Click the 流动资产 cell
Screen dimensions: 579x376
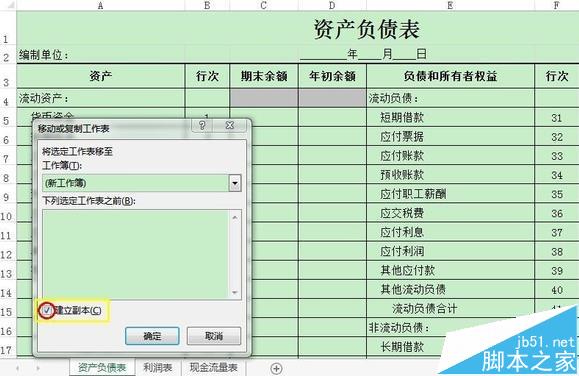click(x=100, y=98)
